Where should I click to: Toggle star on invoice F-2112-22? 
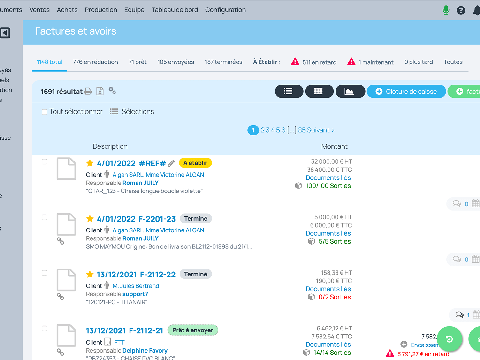89,274
